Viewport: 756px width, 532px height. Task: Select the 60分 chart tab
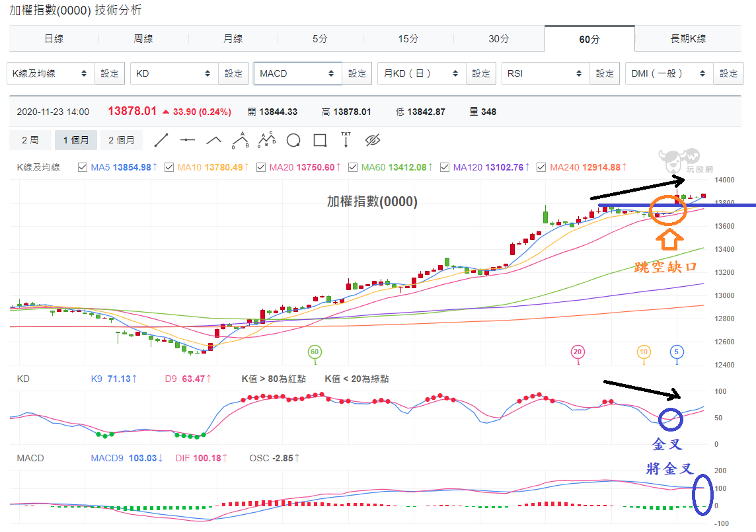(589, 39)
